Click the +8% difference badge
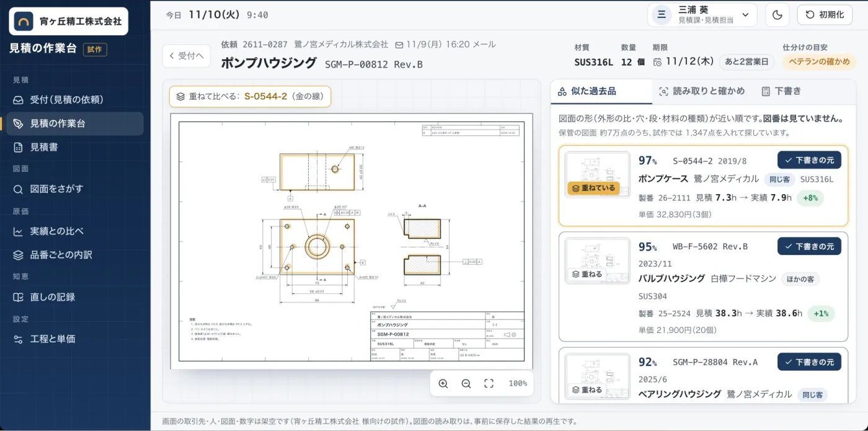 tap(810, 198)
